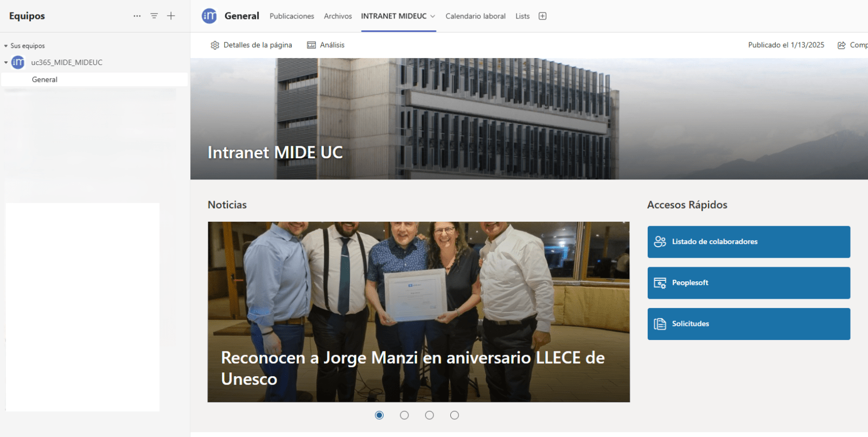Collapse the Sus equipos section

click(6, 46)
